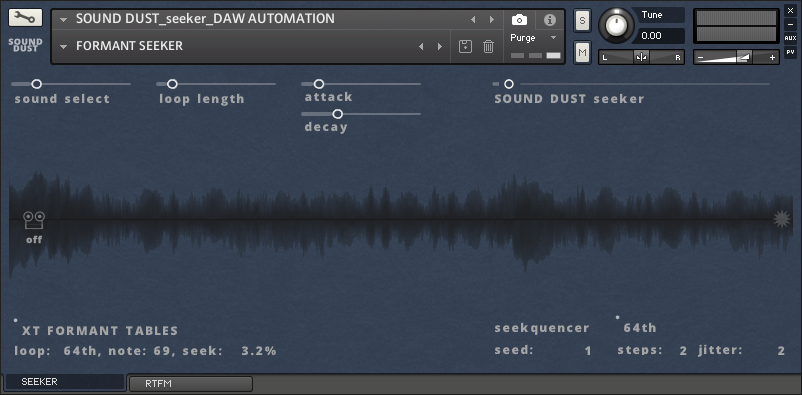This screenshot has width=802, height=395.
Task: Click the 64th rate value
Action: click(x=639, y=328)
